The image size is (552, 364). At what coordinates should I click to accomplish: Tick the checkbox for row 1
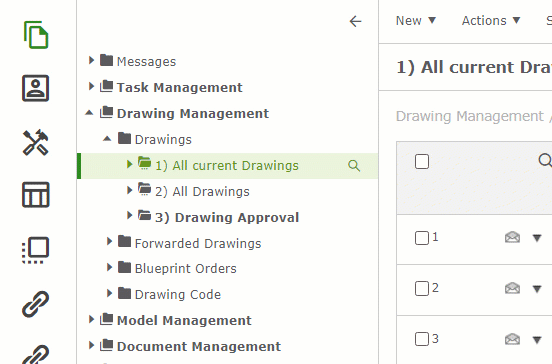pyautogui.click(x=422, y=238)
